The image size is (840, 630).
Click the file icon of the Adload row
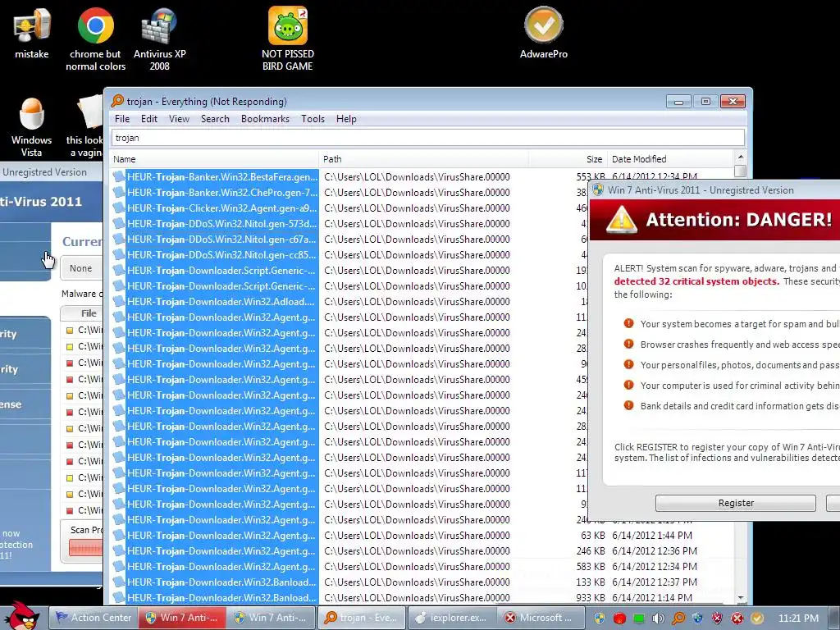point(118,301)
